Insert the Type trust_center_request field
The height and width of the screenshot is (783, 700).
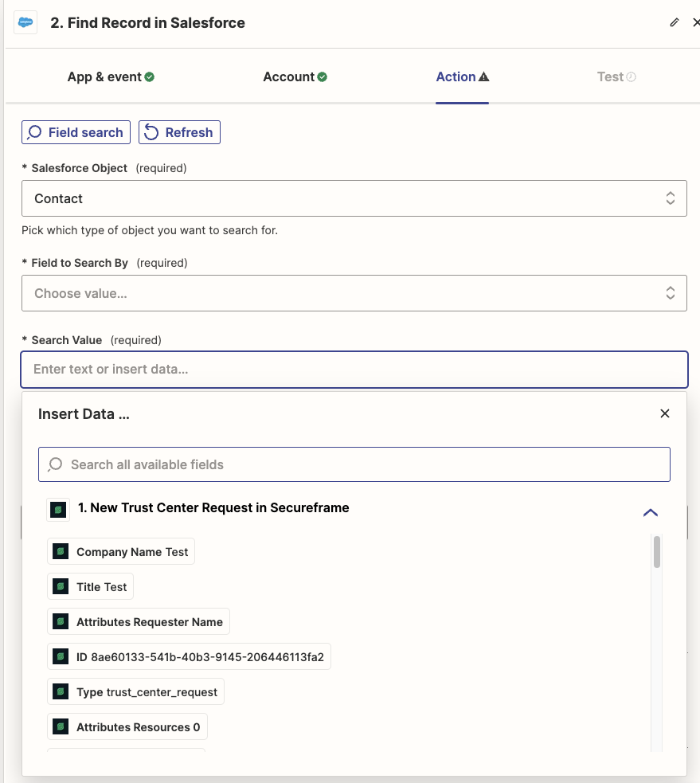(136, 691)
